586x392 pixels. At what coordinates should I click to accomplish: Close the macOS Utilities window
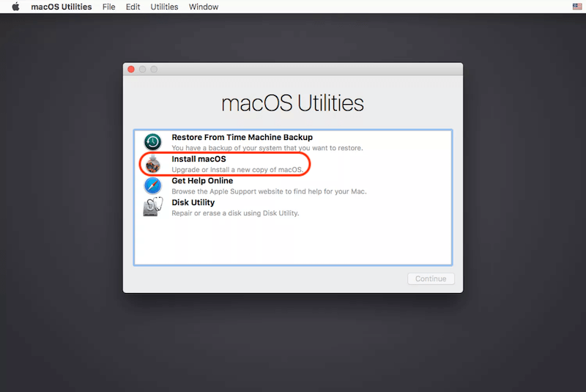[x=131, y=69]
